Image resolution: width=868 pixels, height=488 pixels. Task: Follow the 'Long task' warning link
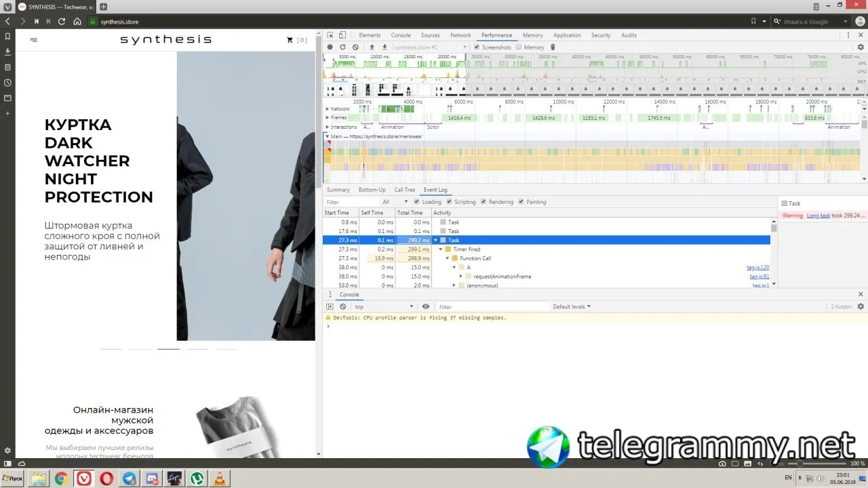point(818,216)
